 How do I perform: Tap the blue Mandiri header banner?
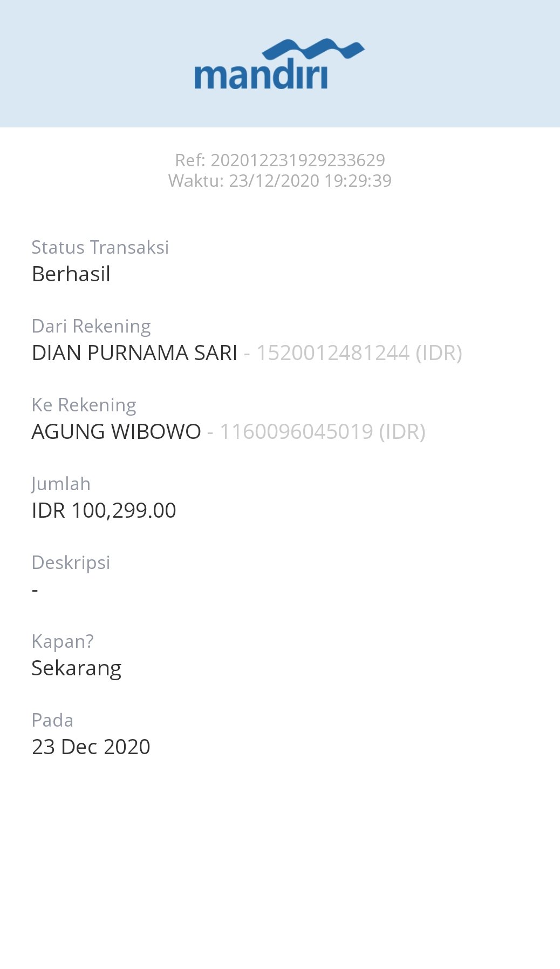tap(280, 64)
